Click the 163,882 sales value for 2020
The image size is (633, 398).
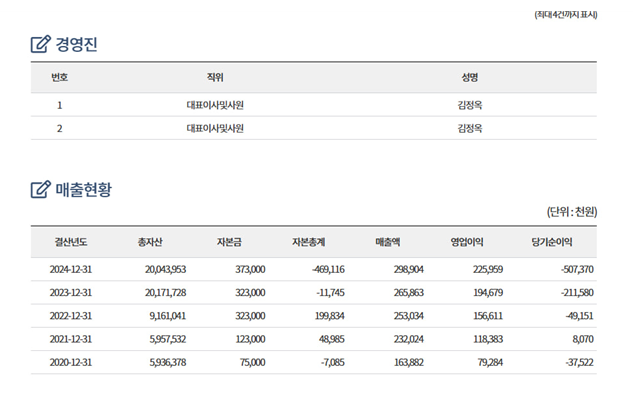[x=409, y=362]
